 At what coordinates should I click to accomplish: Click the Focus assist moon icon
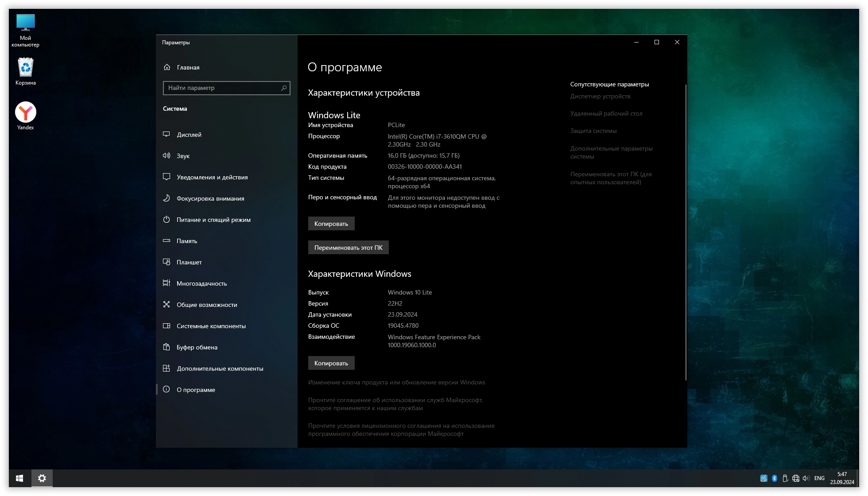pos(167,198)
